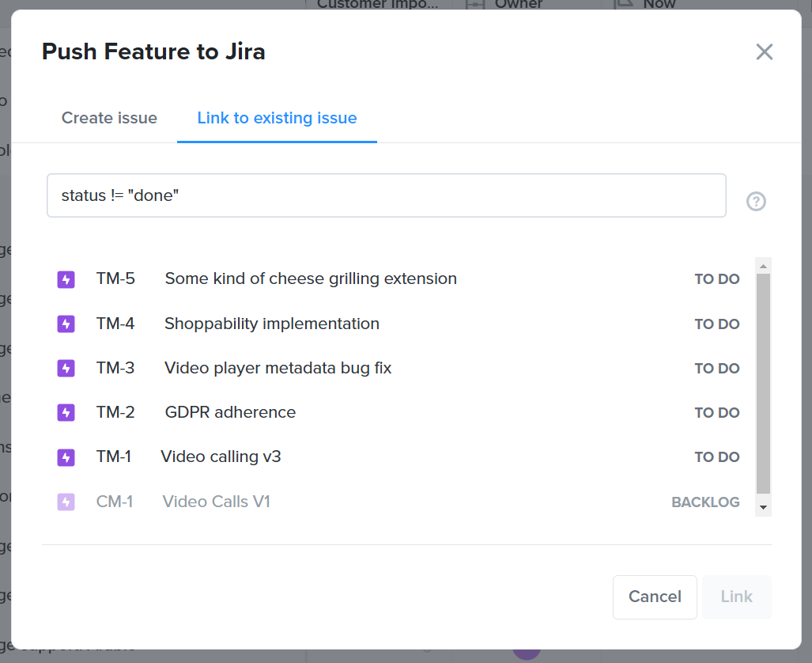Choose 'Some kind of cheese grilling extension'

[x=311, y=278]
